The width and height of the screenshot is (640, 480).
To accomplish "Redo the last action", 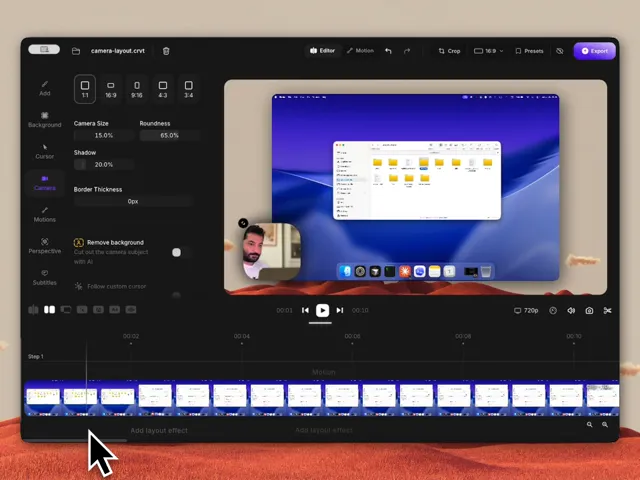I will (x=407, y=51).
